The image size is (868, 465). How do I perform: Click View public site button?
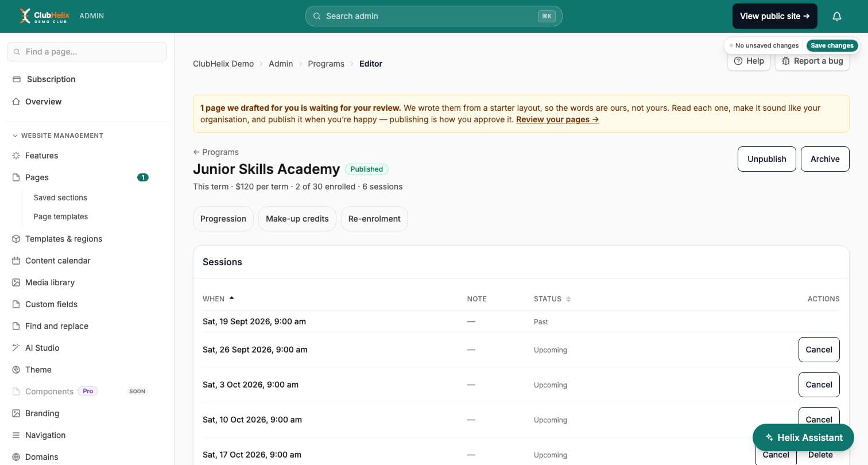pos(775,16)
